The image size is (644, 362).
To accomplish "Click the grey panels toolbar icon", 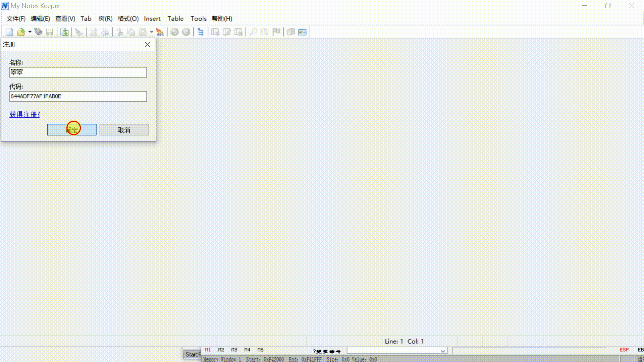I will pos(291,32).
